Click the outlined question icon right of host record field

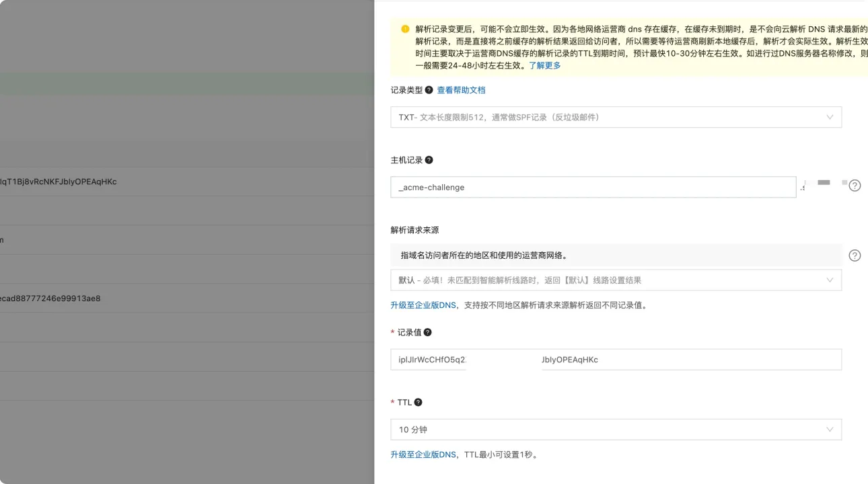(855, 186)
